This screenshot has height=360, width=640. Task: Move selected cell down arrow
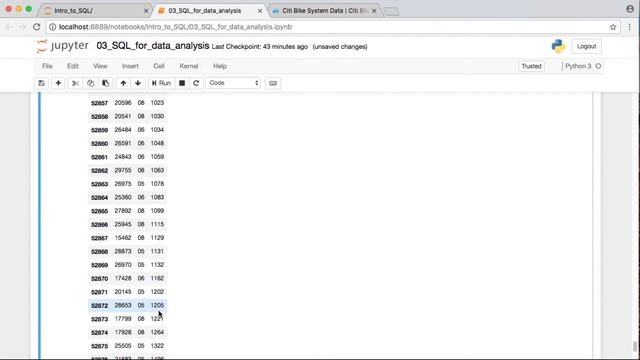coord(138,83)
